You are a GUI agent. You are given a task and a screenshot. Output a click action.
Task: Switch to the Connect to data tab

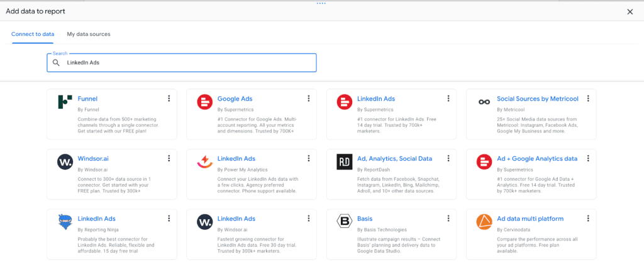(x=33, y=34)
